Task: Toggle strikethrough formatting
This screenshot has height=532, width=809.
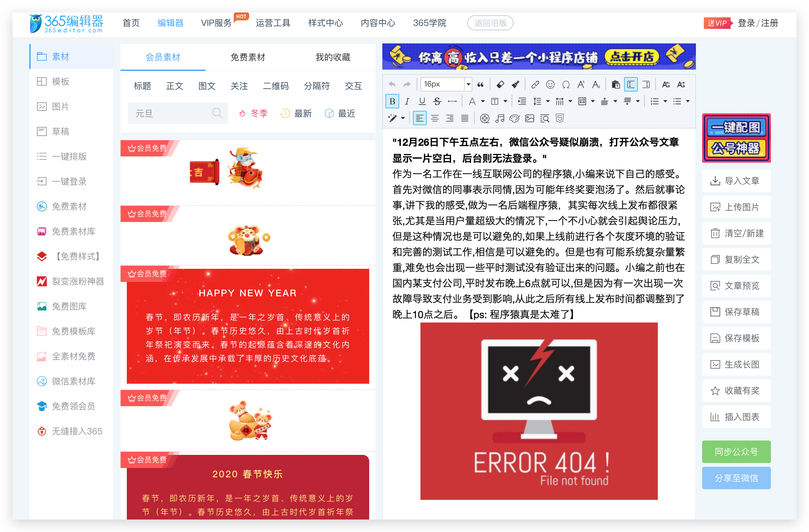Action: 438,101
